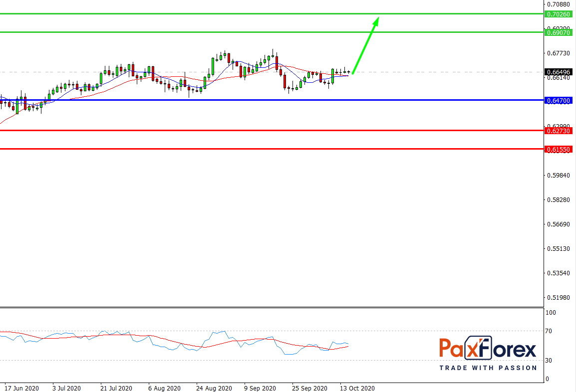Click the 25 Sep 2020 date label
This screenshot has height=392, width=576.
(x=309, y=388)
